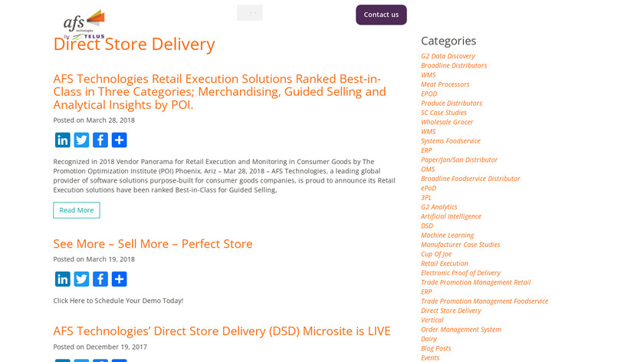The height and width of the screenshot is (362, 644).
Task: Select ePoD category in mixed case
Action: tap(429, 188)
